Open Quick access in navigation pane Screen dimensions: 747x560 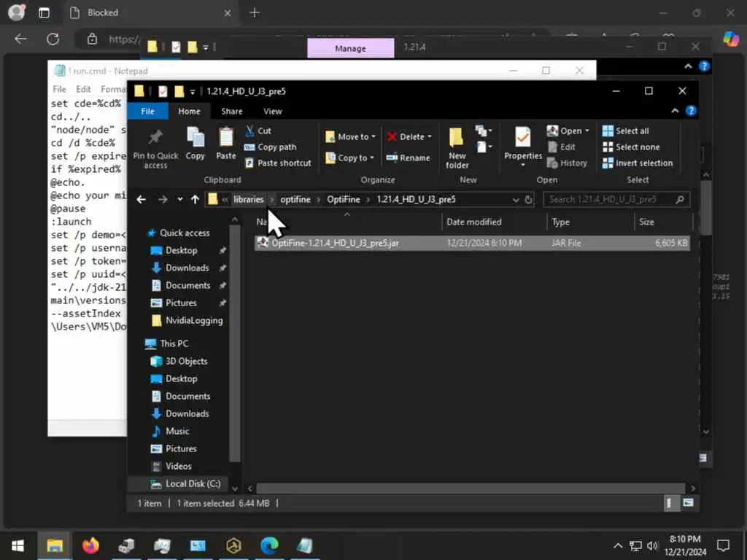[x=179, y=233]
